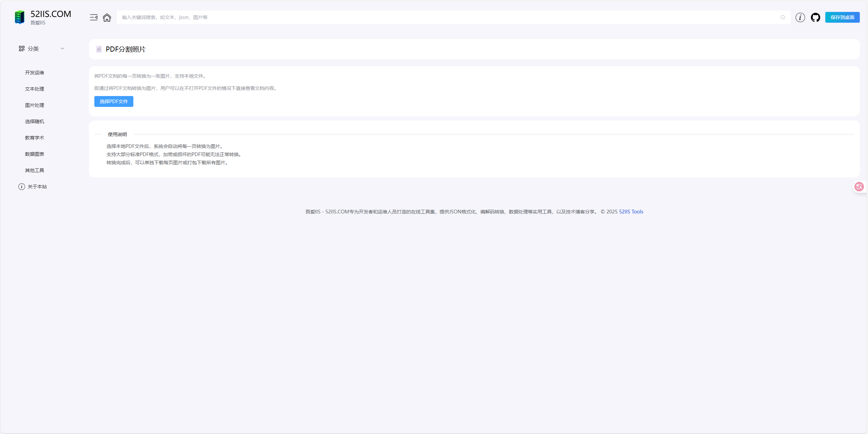
Task: Collapse the 分类 category chevron
Action: coord(62,49)
